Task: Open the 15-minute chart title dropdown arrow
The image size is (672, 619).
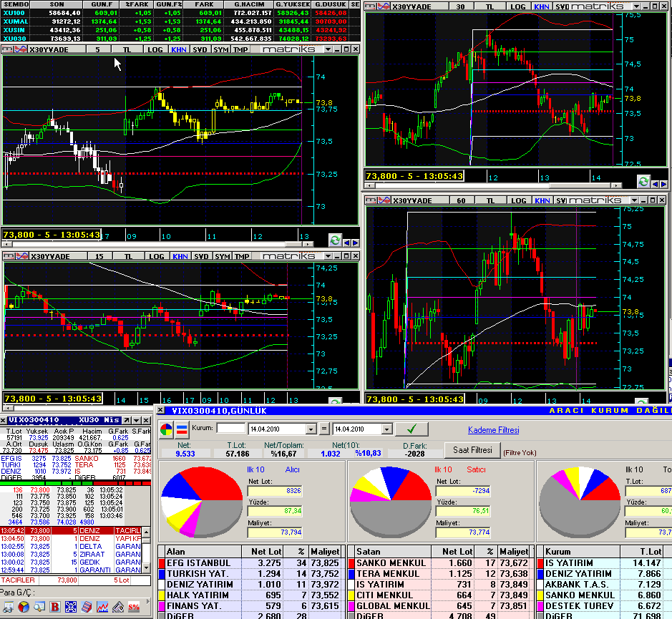Action: 328,256
